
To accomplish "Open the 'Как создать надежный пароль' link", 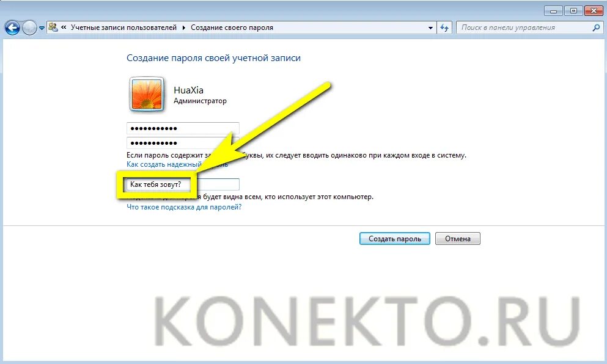I will click(x=177, y=164).
